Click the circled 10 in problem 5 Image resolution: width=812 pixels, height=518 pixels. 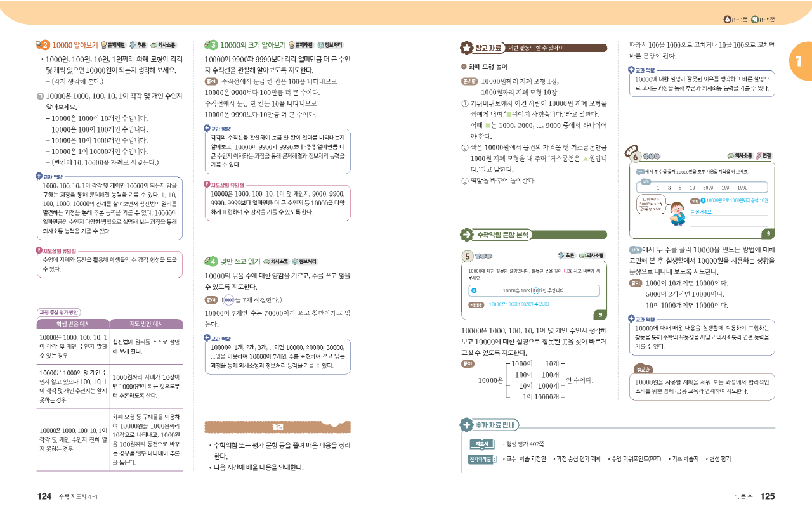coord(535,290)
